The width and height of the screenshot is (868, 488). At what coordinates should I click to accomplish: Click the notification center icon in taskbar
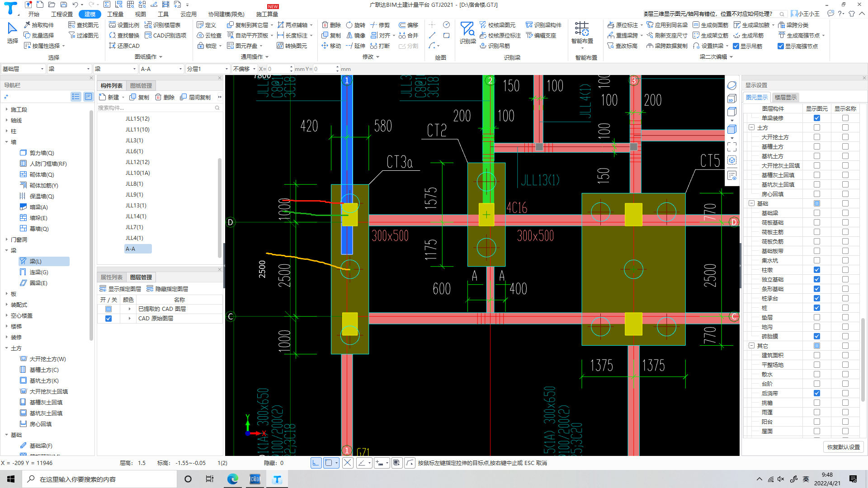click(853, 479)
